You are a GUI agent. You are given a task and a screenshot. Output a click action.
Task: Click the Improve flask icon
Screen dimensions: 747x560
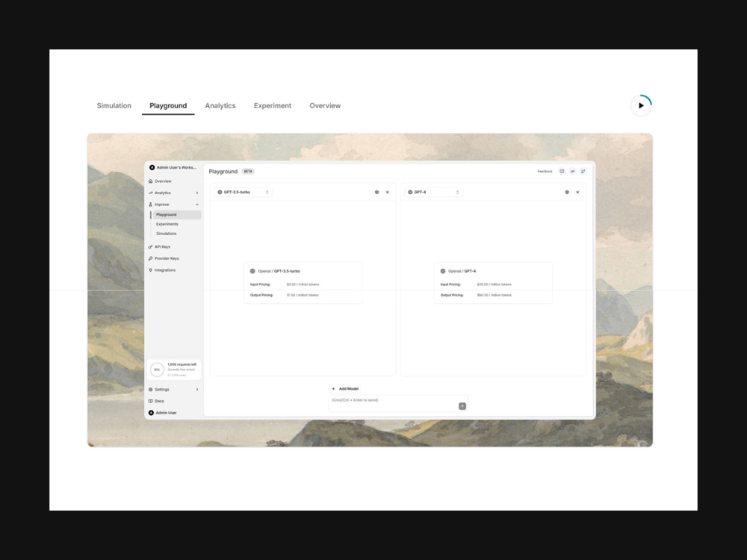pyautogui.click(x=151, y=205)
